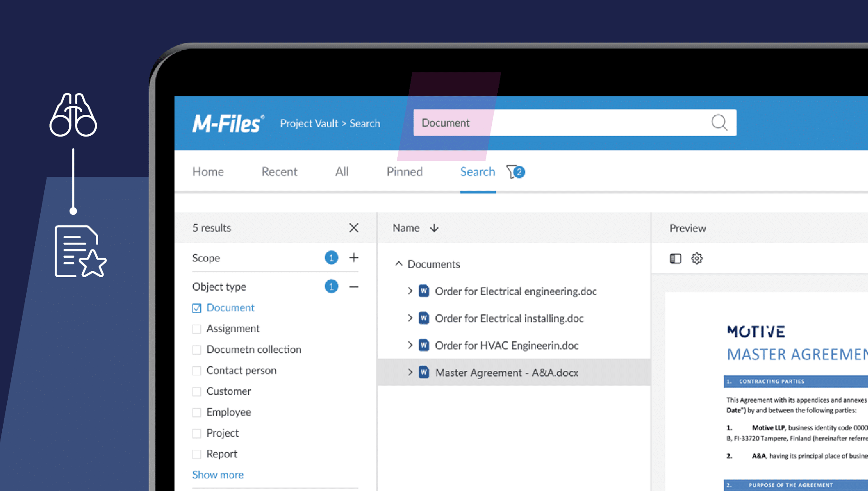The height and width of the screenshot is (491, 868).
Task: Collapse the Documents group
Action: 399,264
